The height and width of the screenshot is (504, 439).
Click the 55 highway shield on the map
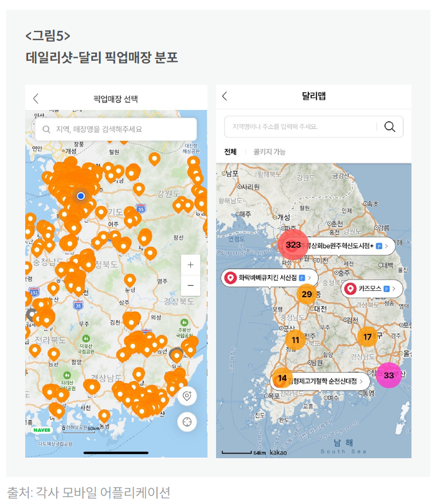click(x=141, y=209)
